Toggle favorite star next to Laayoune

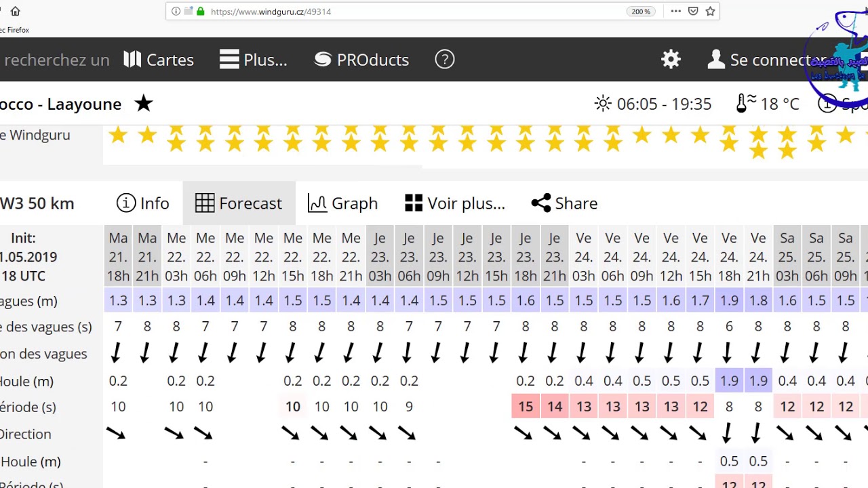pos(143,104)
